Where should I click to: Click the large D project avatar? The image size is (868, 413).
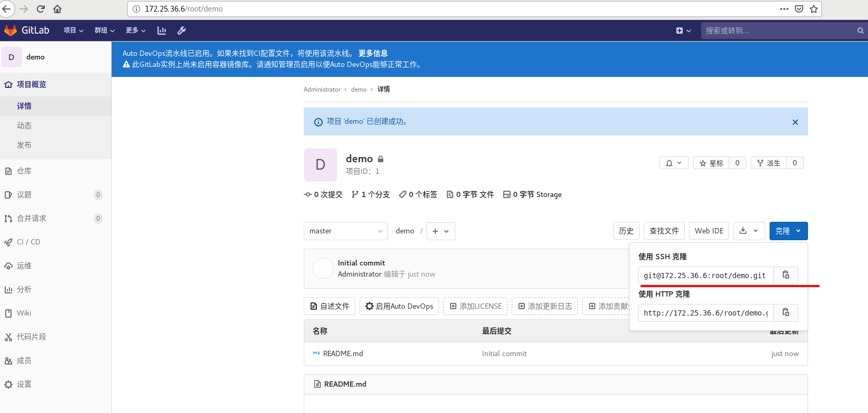(x=321, y=165)
